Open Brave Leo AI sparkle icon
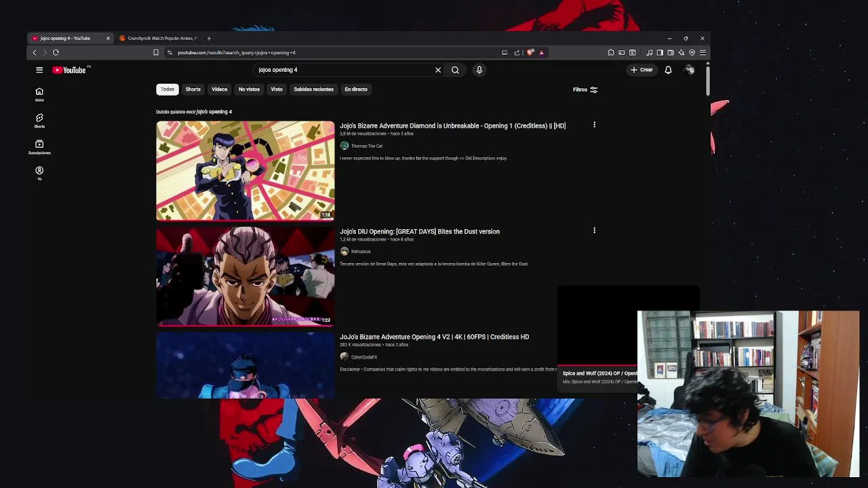The width and height of the screenshot is (868, 488). coord(682,52)
